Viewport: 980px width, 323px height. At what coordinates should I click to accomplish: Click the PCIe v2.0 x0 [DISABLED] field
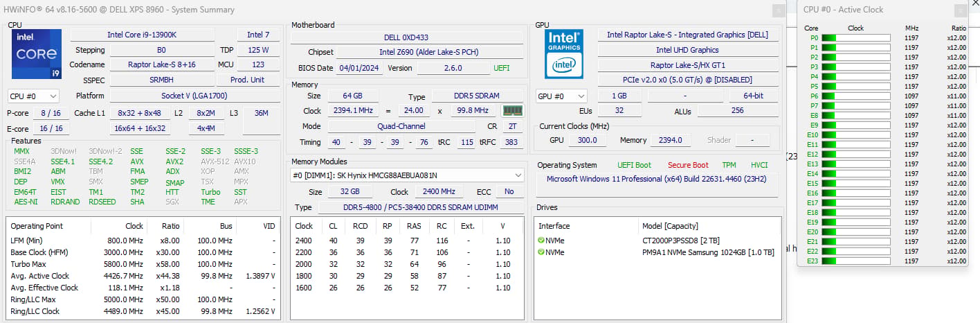click(687, 80)
